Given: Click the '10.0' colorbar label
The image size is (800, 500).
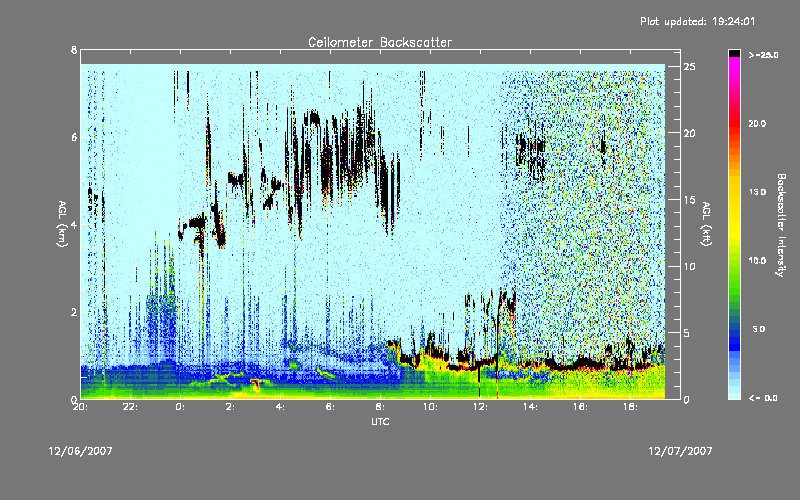Looking at the screenshot, I should click(757, 261).
